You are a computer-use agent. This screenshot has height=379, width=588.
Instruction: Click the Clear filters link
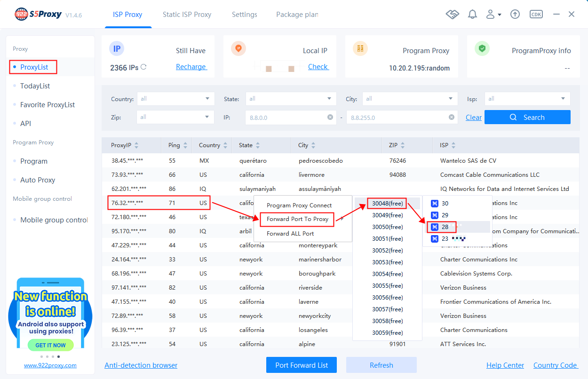click(474, 118)
